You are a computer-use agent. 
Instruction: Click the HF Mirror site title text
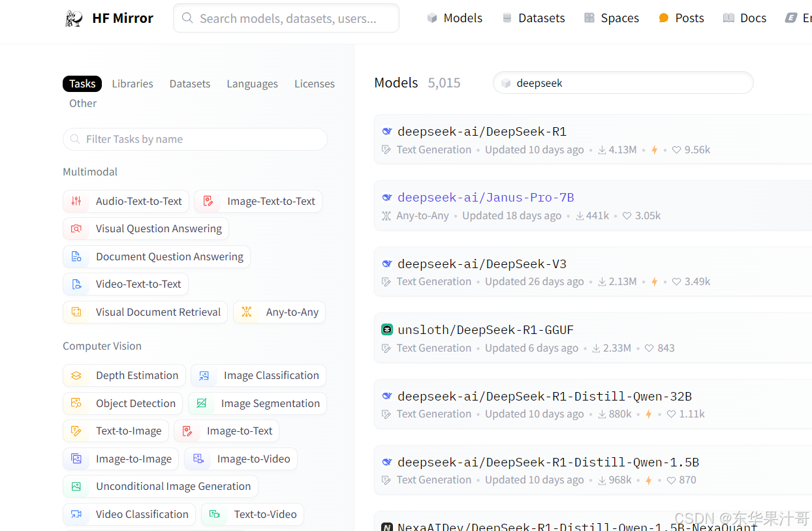pyautogui.click(x=123, y=18)
